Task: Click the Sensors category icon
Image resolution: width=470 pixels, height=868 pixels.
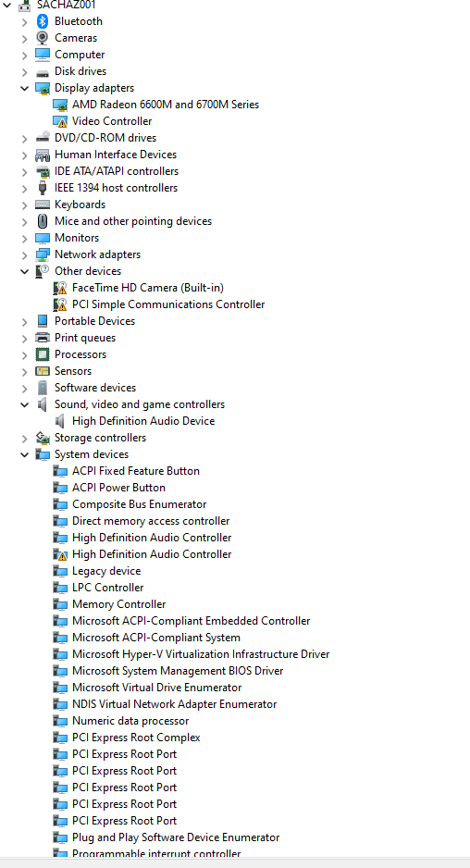Action: [x=43, y=371]
